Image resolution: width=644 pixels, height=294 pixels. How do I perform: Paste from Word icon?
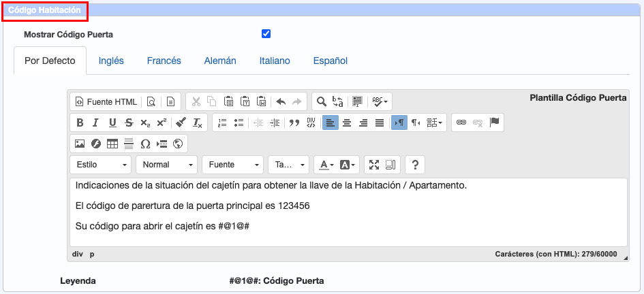click(x=262, y=101)
